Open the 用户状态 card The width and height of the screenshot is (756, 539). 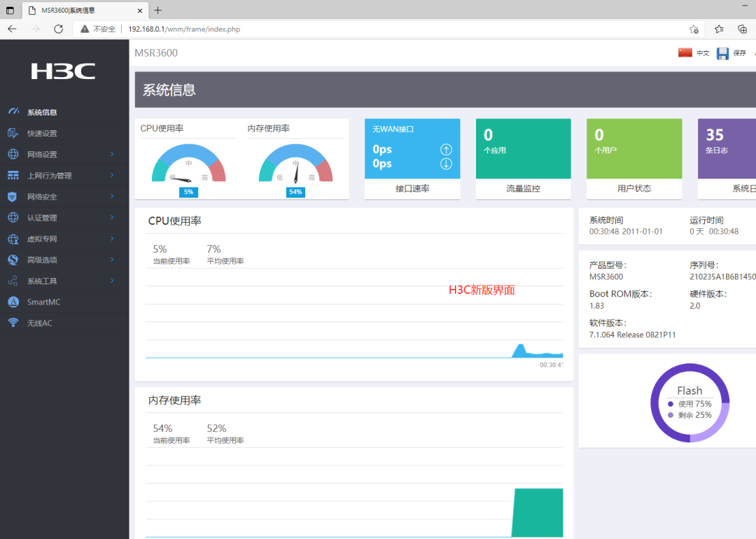click(634, 159)
